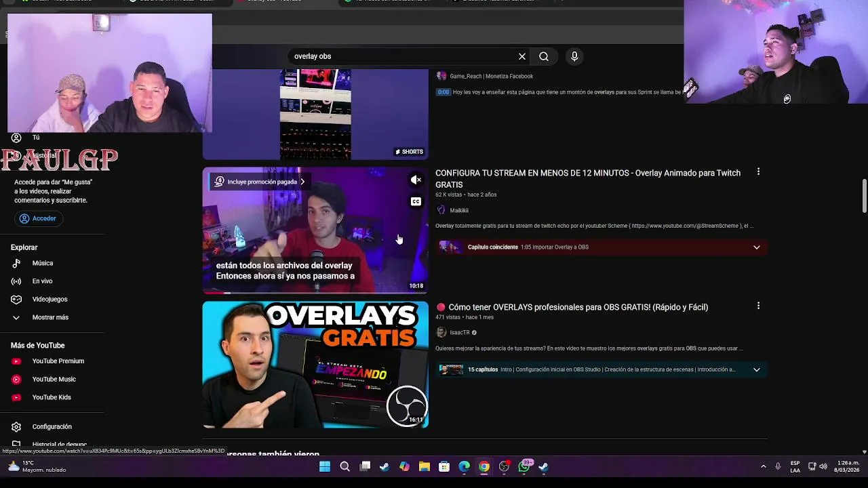Click the 'Acceder' sign-in button
The image size is (868, 488).
point(38,218)
